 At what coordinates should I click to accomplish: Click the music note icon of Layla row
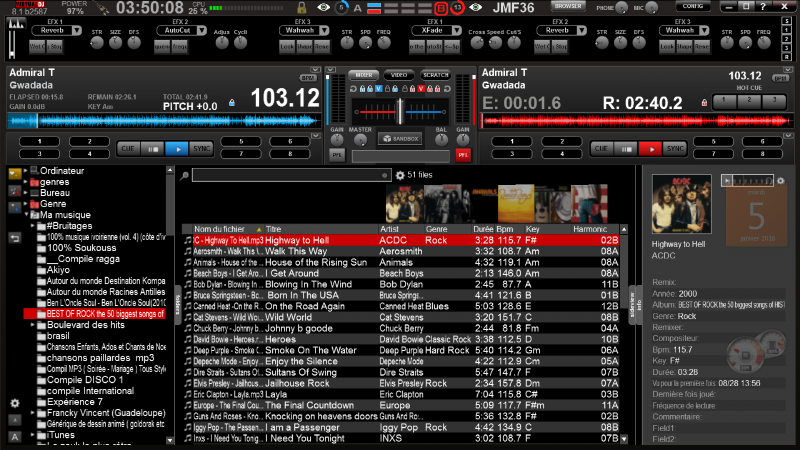click(x=187, y=394)
